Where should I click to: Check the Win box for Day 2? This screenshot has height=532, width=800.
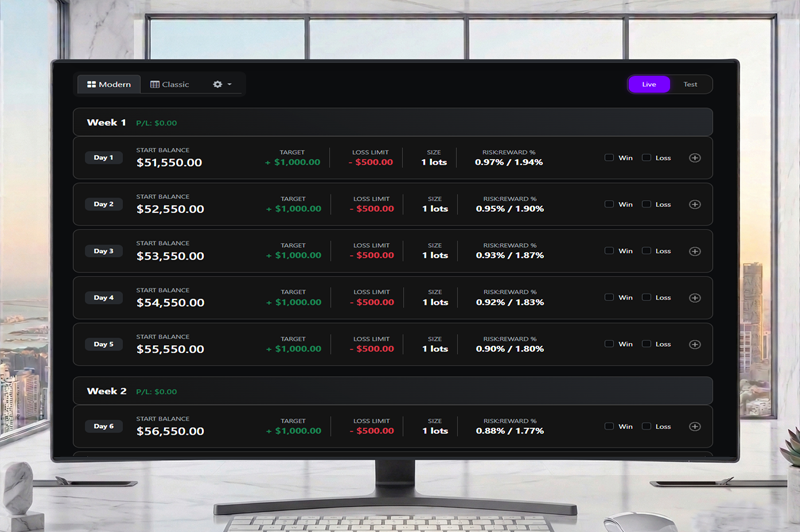[609, 204]
